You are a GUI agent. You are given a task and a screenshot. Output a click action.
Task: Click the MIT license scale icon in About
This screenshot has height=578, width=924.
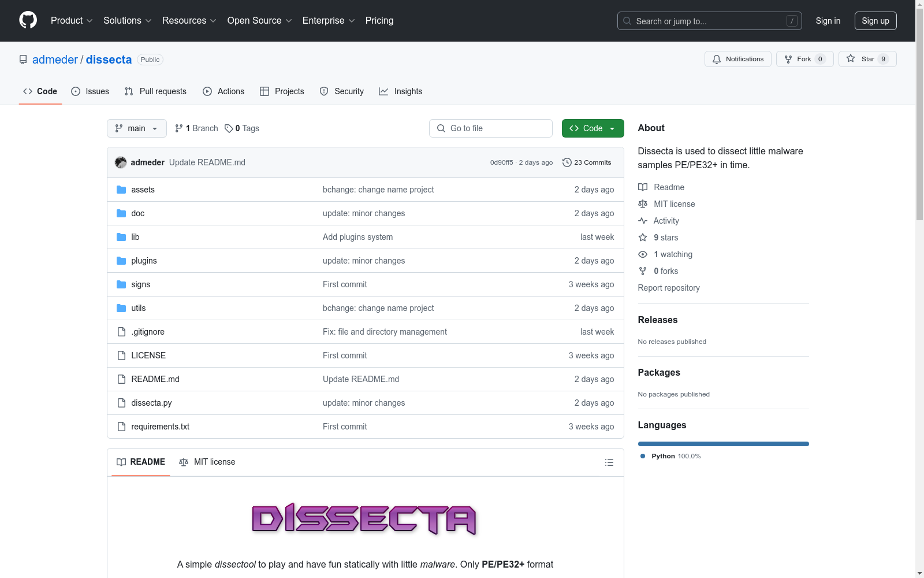point(643,204)
